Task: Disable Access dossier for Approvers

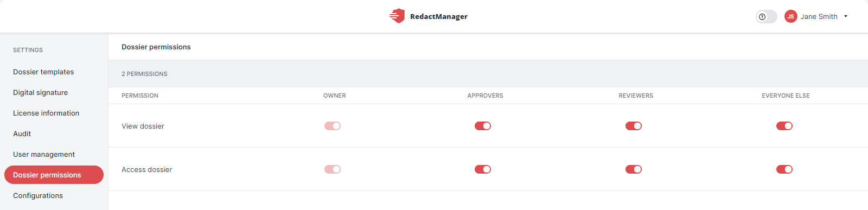Action: pos(483,169)
